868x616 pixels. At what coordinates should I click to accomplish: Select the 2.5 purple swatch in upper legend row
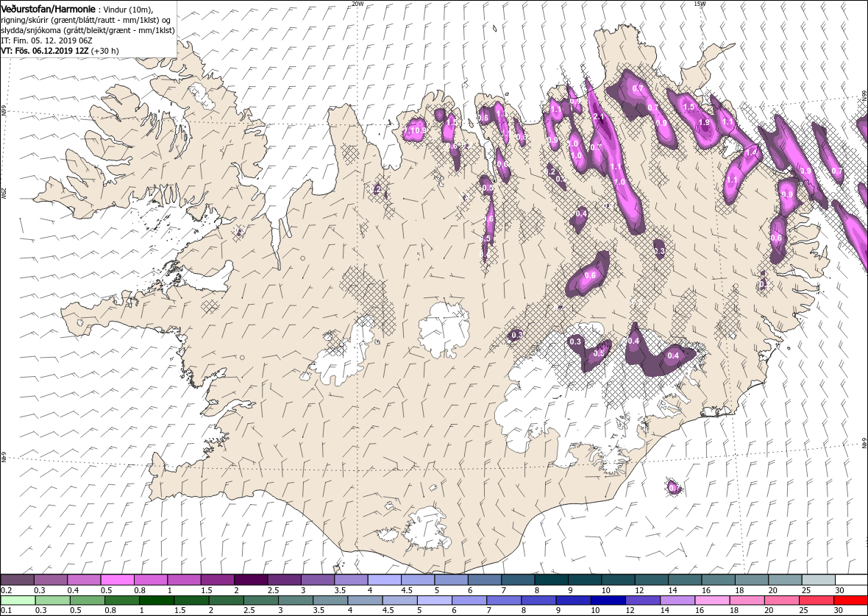(x=285, y=580)
